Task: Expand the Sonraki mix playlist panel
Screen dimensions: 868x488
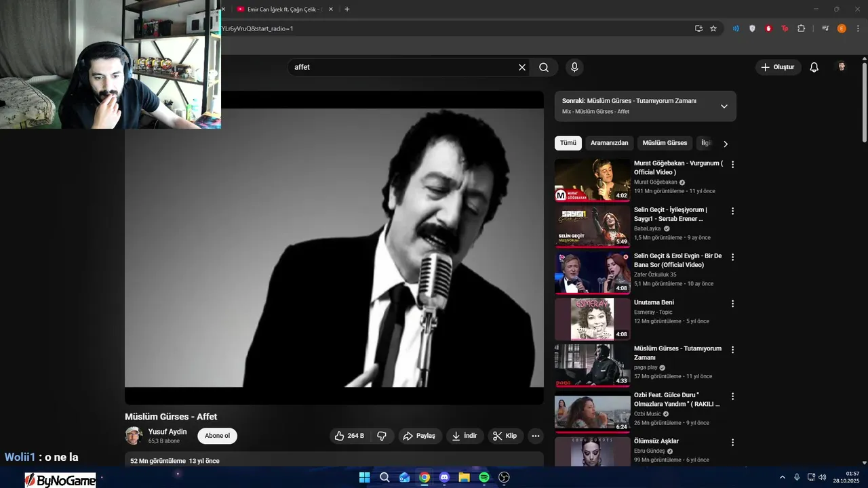Action: [724, 106]
